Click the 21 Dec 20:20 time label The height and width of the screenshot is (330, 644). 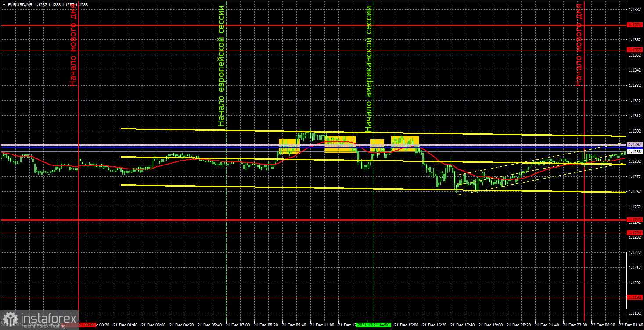[x=519, y=325]
